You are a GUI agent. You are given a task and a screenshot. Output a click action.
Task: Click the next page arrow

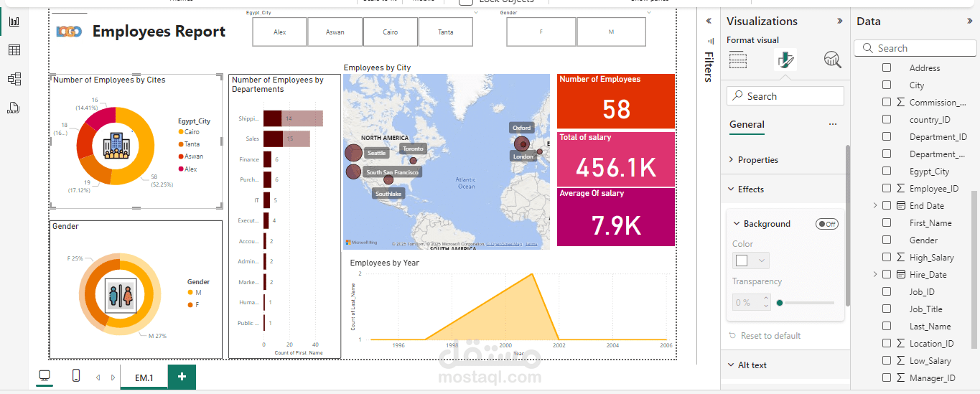[113, 377]
